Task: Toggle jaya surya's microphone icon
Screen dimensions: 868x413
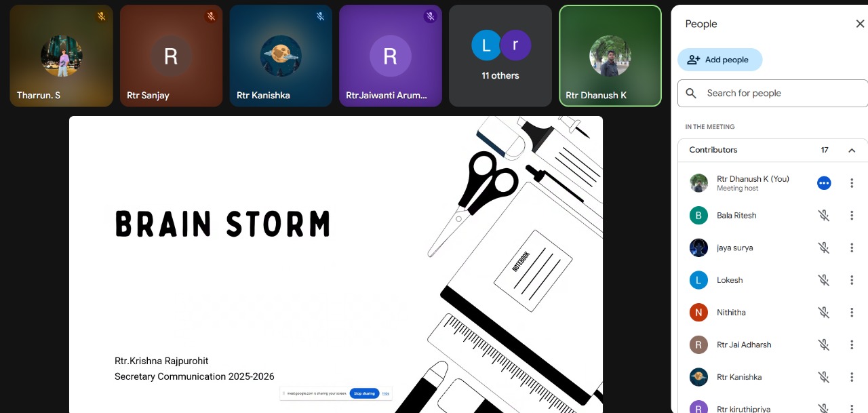Action: (824, 248)
